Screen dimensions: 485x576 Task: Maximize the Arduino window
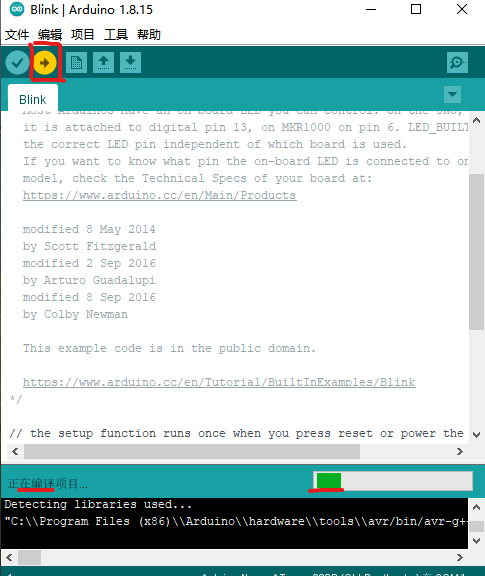[416, 9]
